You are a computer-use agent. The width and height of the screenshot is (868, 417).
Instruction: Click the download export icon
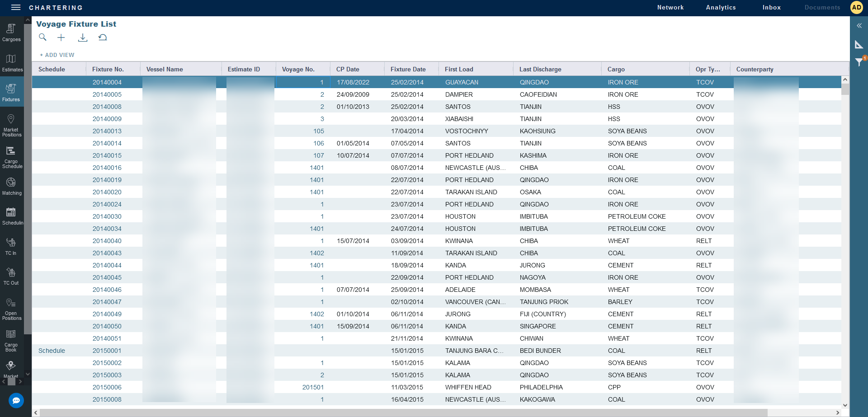pos(82,38)
